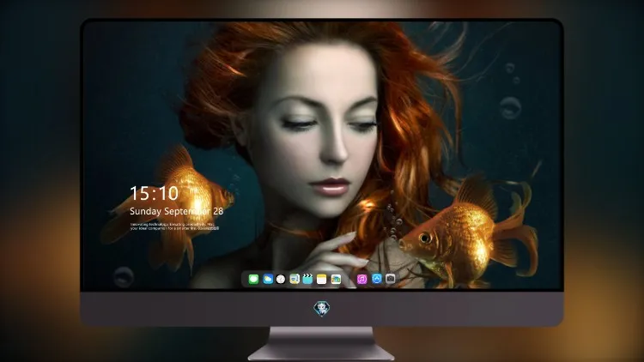Open the yellow Notes app in dock
Screen dimensions: 644x362
tap(322, 279)
